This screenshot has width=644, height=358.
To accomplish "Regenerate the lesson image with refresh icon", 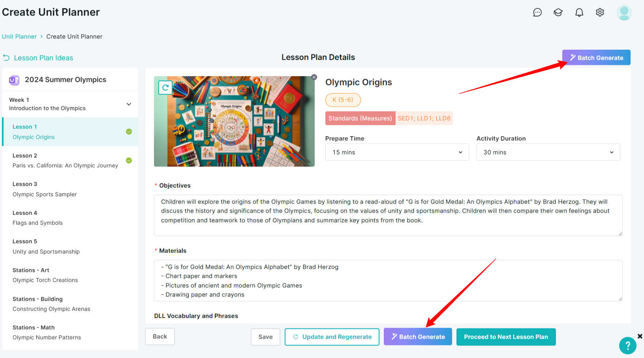I will [165, 87].
